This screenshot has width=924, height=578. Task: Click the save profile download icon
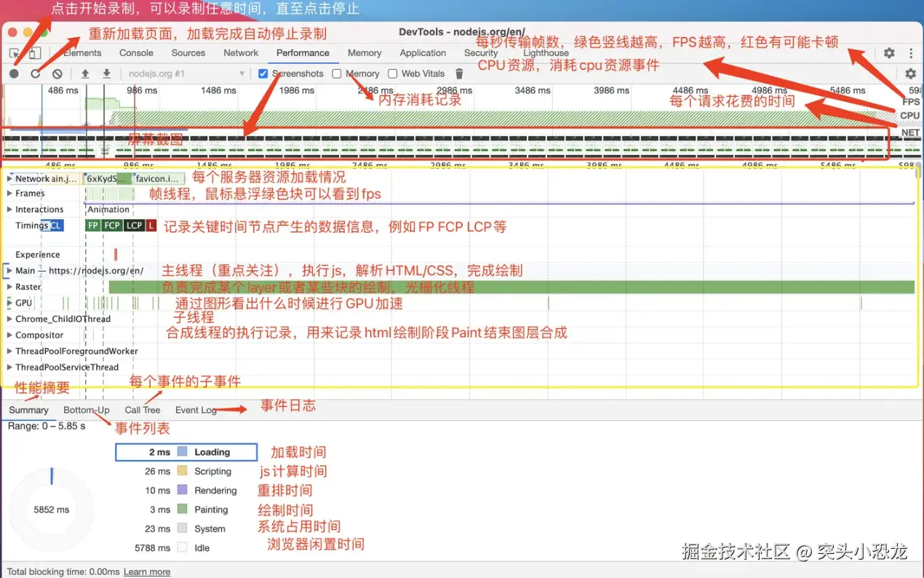click(106, 74)
